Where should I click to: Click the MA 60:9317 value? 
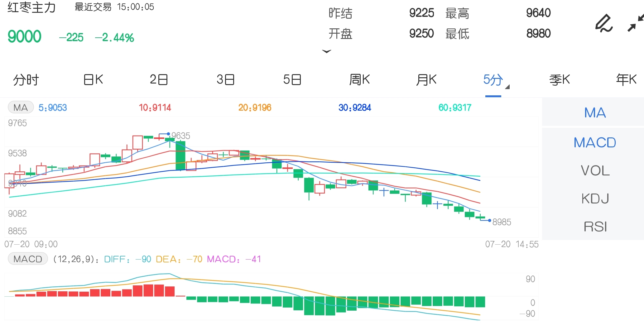[455, 108]
